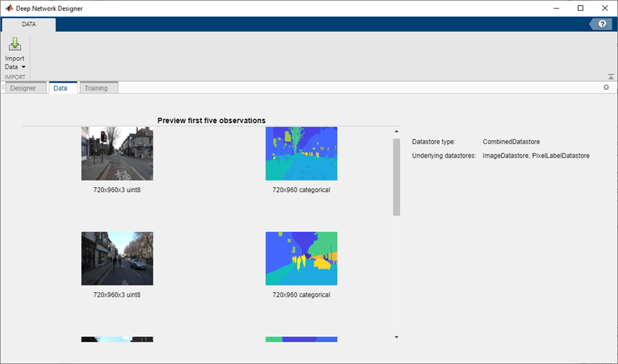Click the Underlying datastores label
The width and height of the screenshot is (618, 364).
(x=444, y=156)
